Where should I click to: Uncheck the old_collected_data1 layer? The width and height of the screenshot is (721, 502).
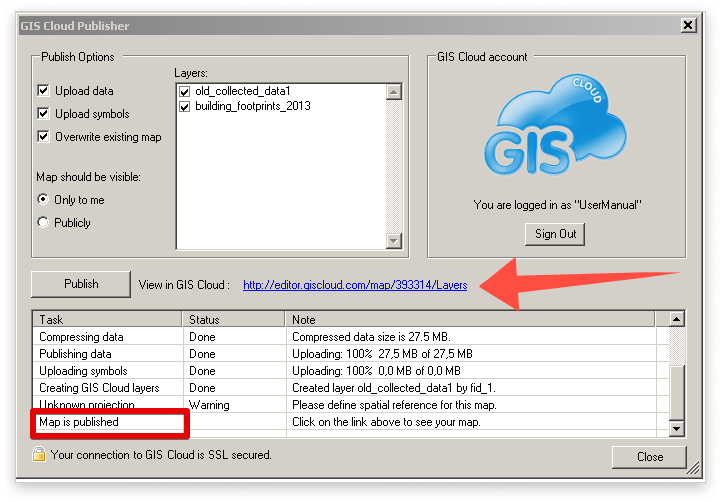point(184,91)
